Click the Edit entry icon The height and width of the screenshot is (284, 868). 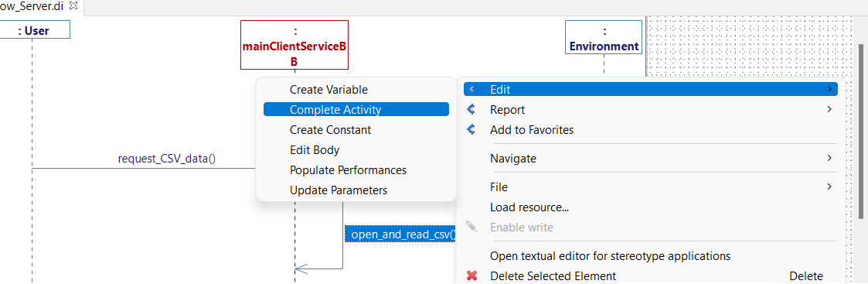471,89
